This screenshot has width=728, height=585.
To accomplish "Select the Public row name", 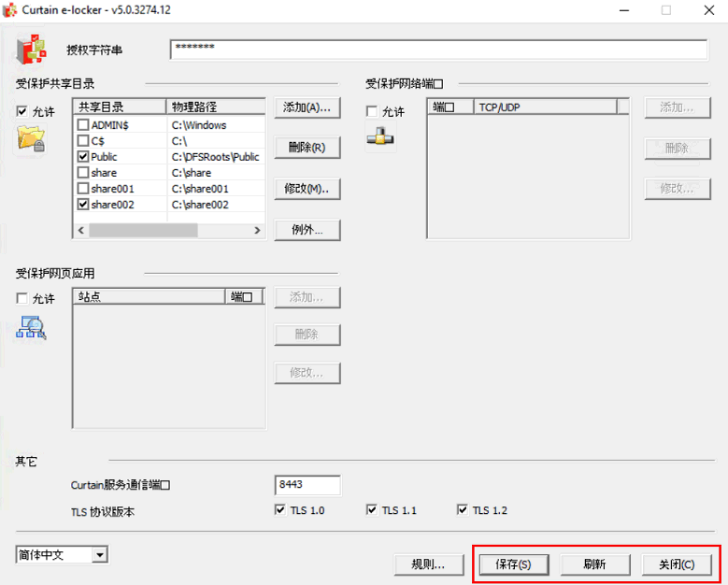I will [104, 156].
